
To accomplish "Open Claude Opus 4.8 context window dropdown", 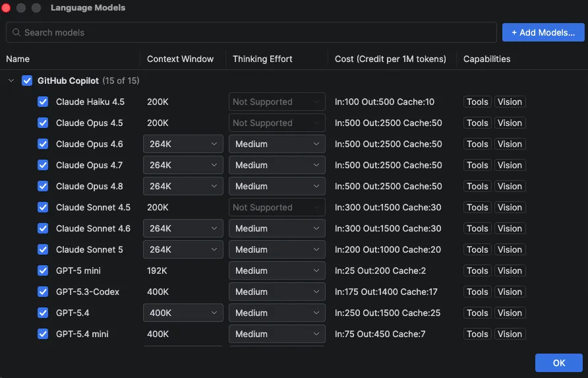I will click(x=183, y=186).
